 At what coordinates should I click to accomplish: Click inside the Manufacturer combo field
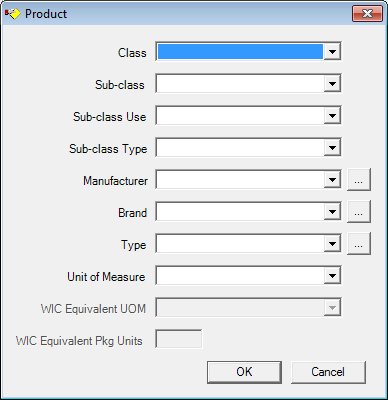240,180
